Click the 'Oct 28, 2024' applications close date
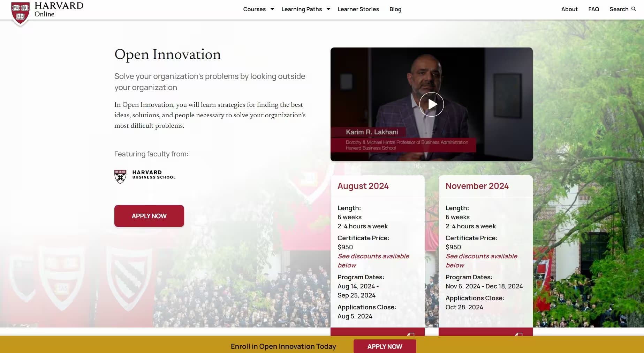 464,307
